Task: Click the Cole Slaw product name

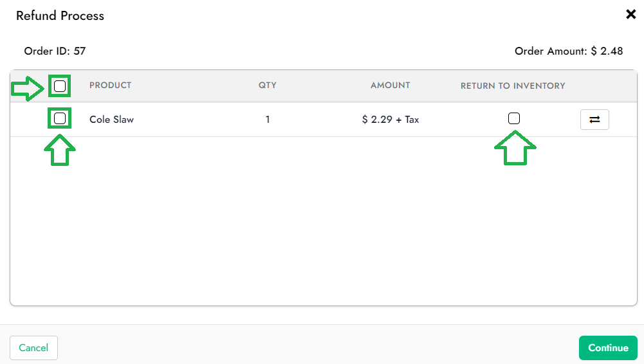Action: pyautogui.click(x=111, y=120)
